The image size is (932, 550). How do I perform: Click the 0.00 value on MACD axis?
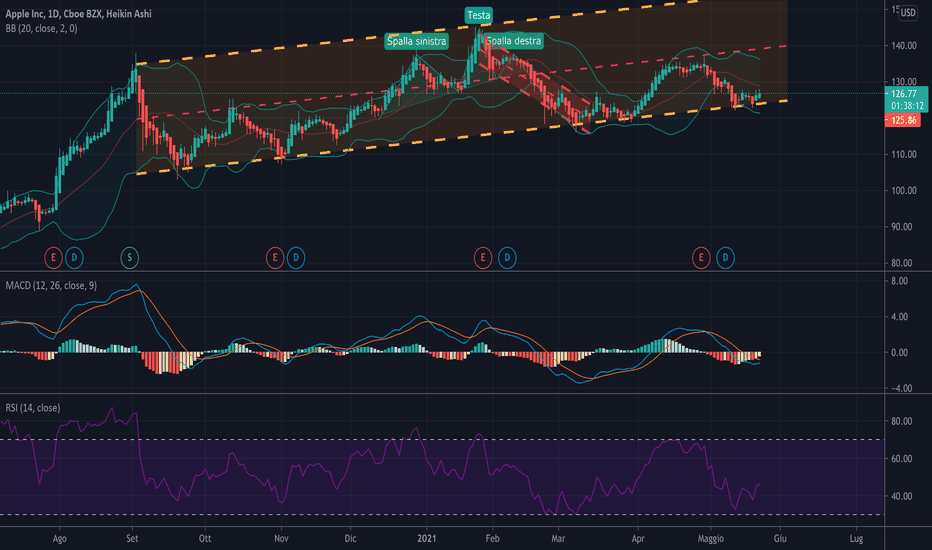(x=900, y=353)
